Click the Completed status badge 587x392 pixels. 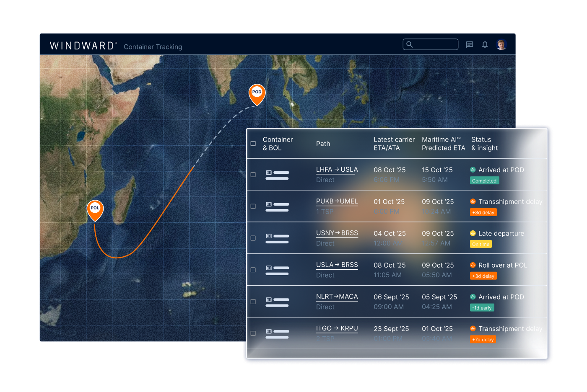pos(484,181)
